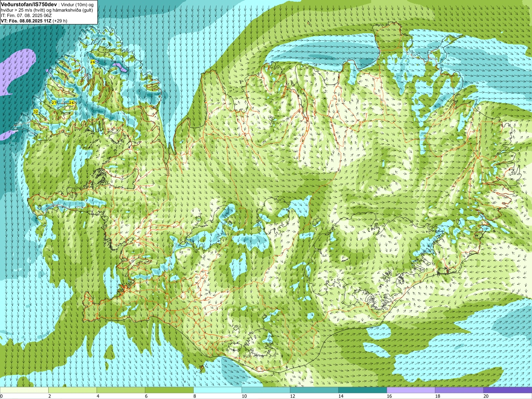Image resolution: width=532 pixels, height=399 pixels.
Task: Click the 14–16 m/s dark teal legend swatch
Action: tap(362, 390)
